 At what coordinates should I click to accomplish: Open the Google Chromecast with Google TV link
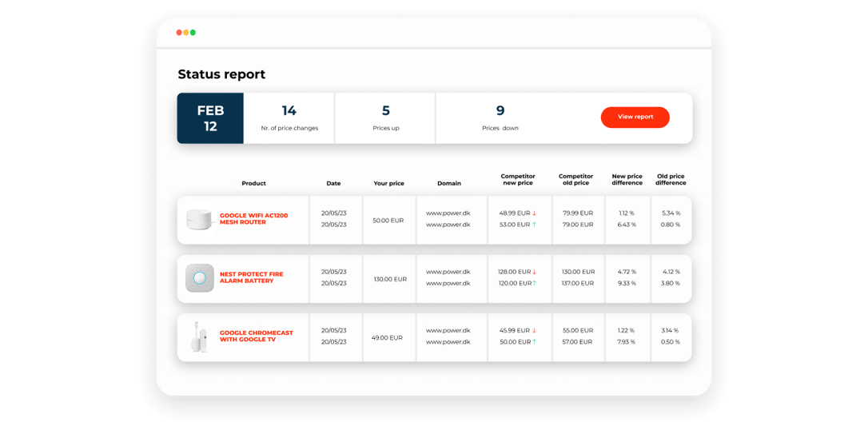(x=257, y=336)
